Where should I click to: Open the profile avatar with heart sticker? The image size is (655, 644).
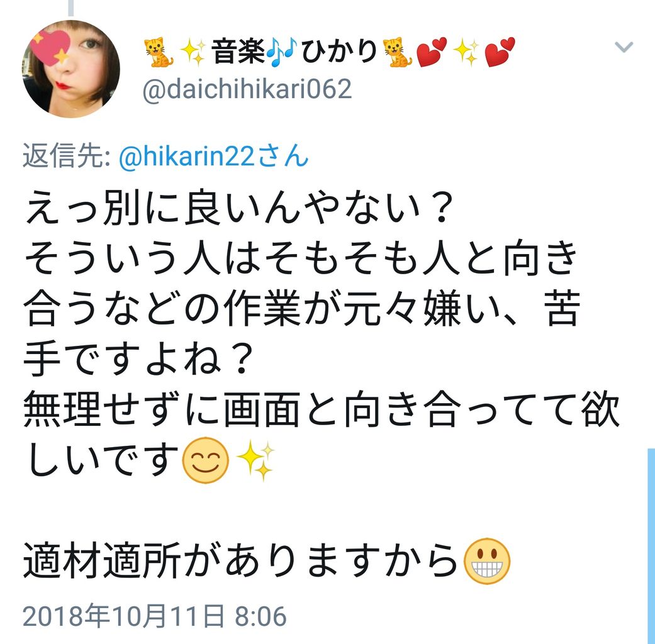pos(71,69)
